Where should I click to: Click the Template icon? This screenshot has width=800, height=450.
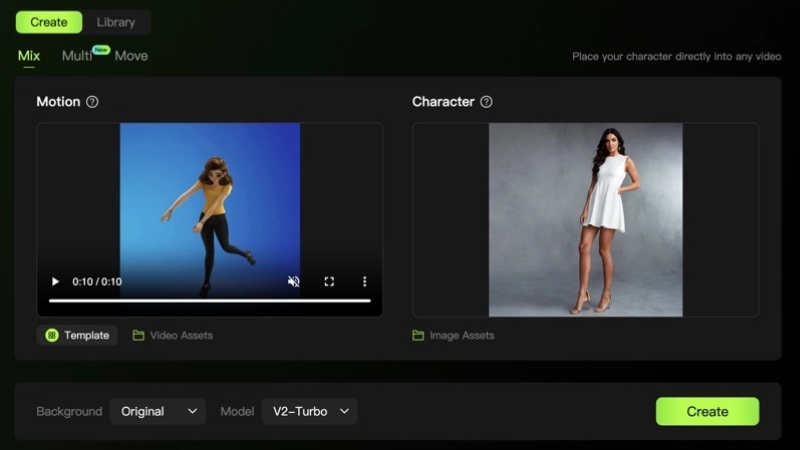coord(52,335)
